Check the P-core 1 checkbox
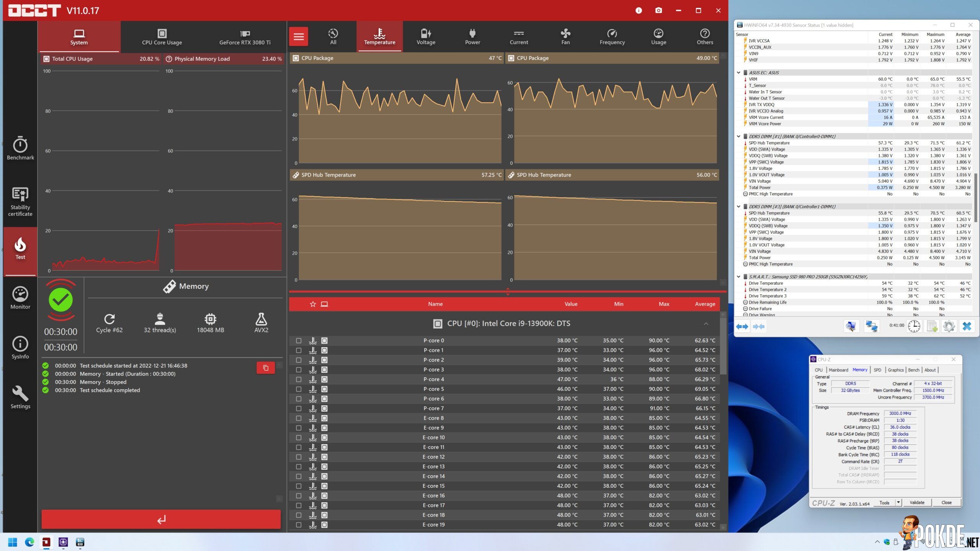 click(299, 350)
